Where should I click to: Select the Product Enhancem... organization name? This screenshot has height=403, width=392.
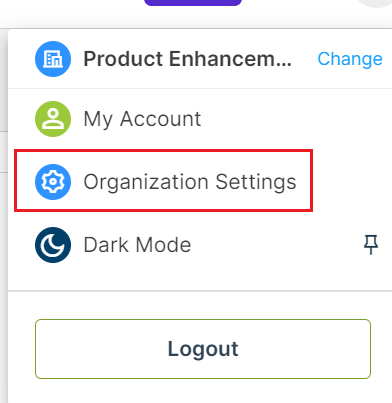tap(187, 59)
